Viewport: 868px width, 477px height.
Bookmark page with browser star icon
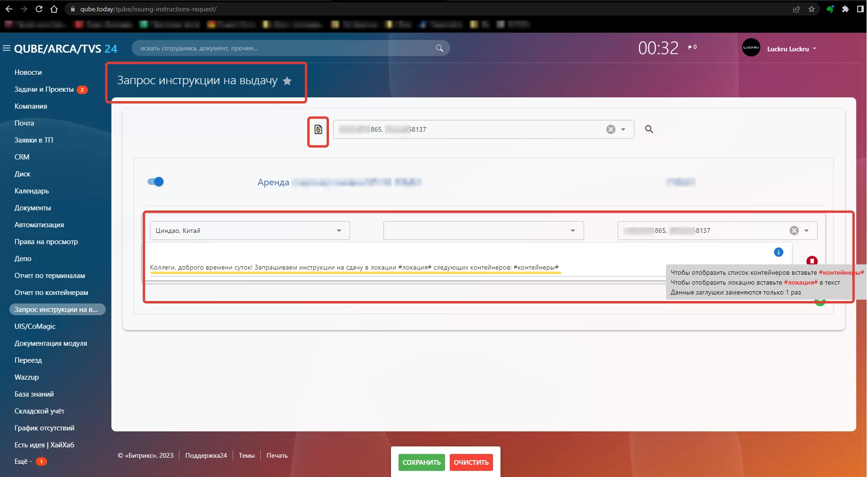(x=811, y=9)
